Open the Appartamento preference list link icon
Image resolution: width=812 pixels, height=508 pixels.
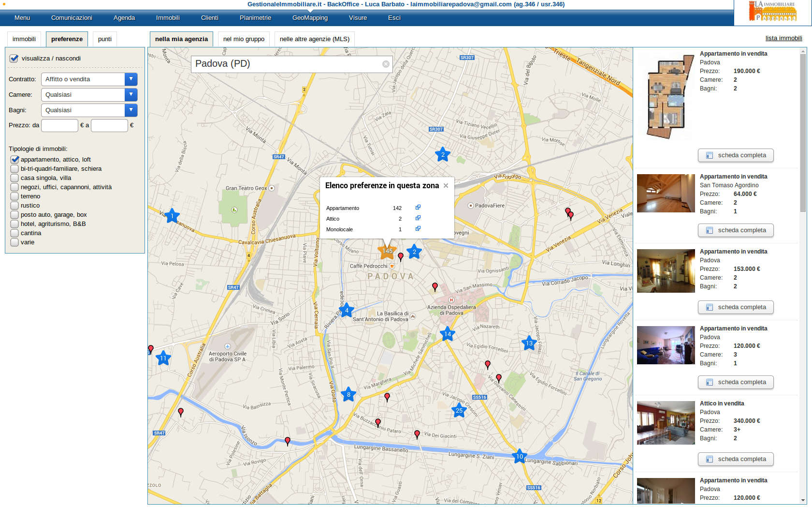click(418, 208)
